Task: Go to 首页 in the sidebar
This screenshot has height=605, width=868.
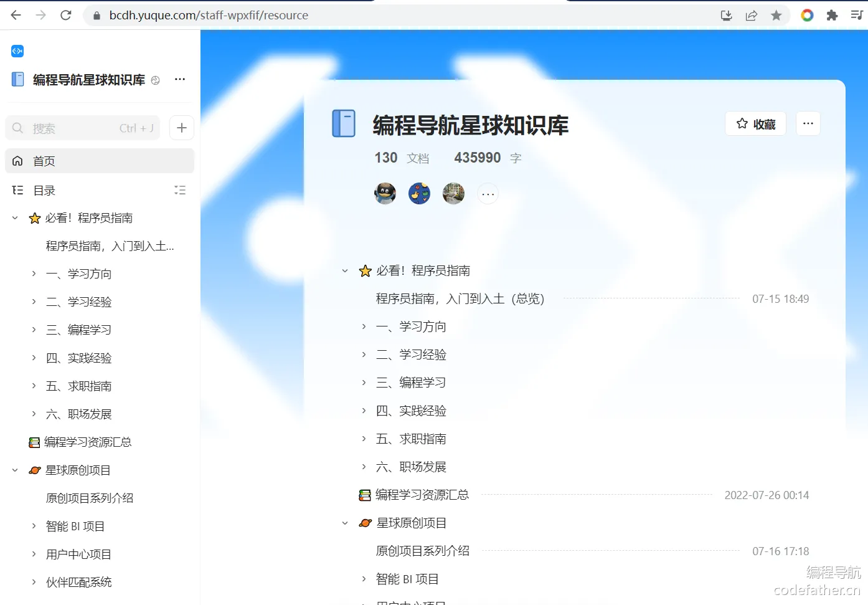Action: [x=100, y=161]
